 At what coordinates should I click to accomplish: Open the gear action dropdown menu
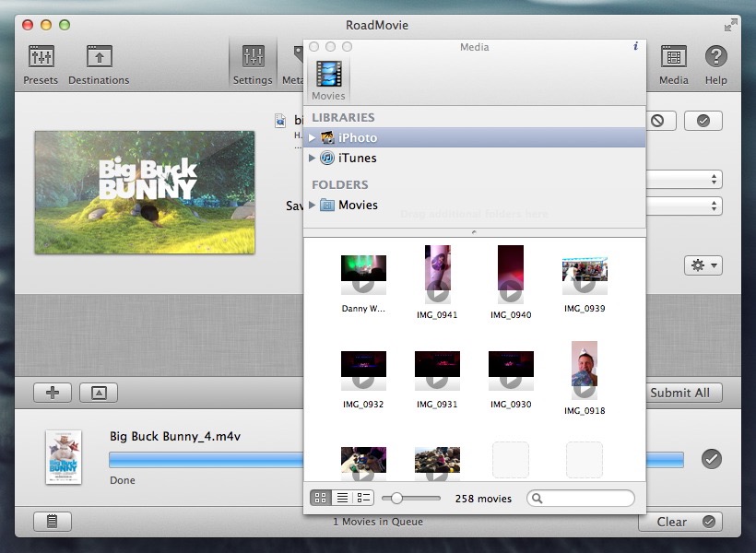pos(703,265)
